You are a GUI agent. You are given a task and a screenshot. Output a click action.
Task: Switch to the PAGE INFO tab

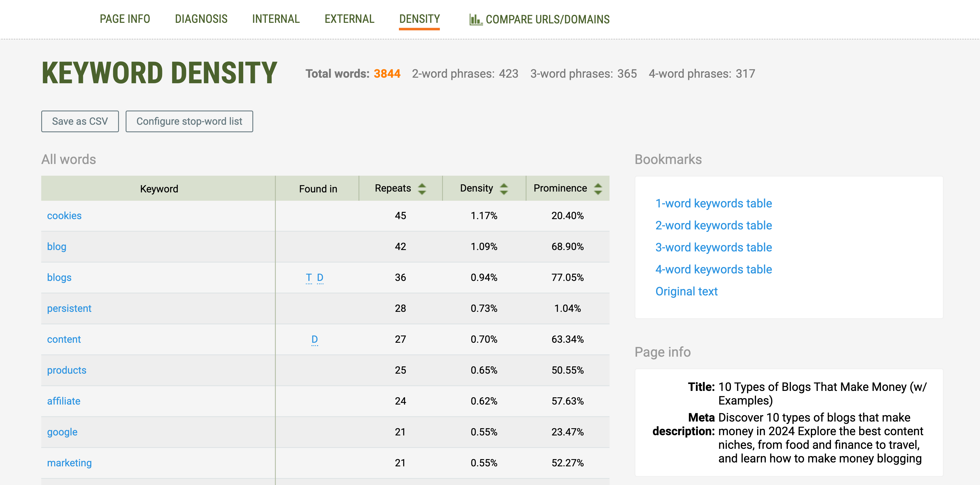[125, 19]
